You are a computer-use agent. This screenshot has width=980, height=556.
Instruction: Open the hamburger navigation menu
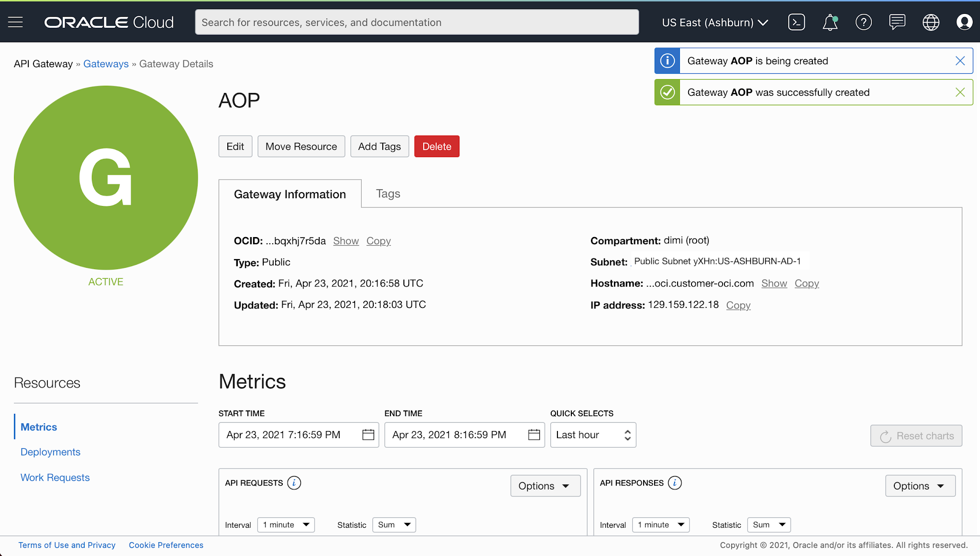coord(15,22)
